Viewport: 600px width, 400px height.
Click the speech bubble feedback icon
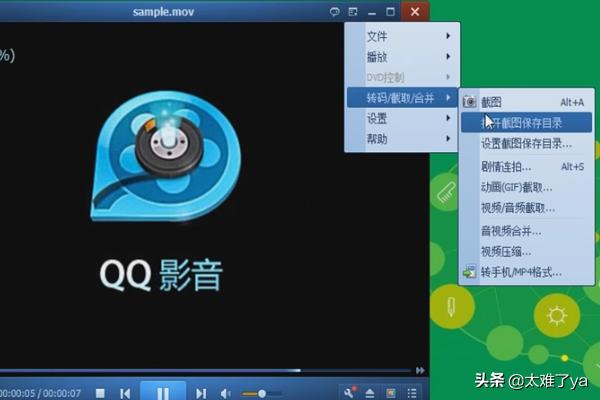pos(335,12)
